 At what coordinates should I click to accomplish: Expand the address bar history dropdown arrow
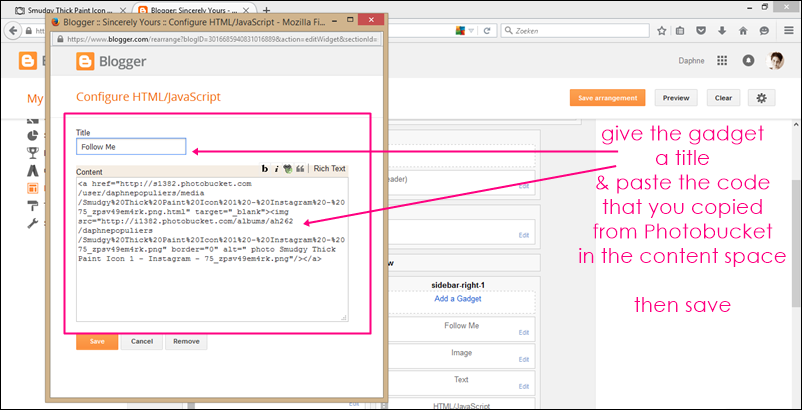471,31
